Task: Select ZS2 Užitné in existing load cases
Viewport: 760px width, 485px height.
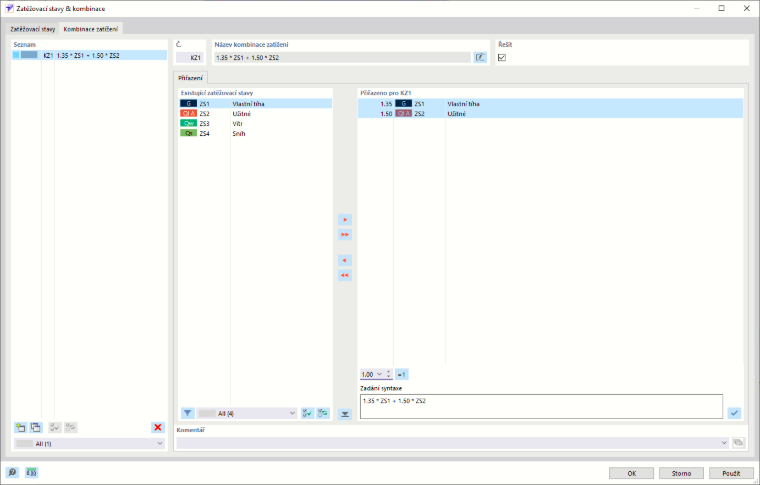Action: [255, 114]
